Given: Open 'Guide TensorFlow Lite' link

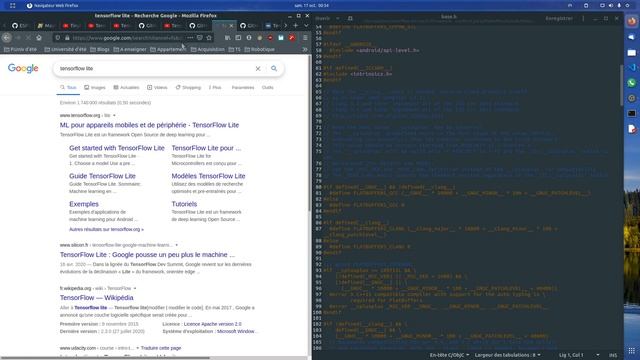Looking at the screenshot, I should pyautogui.click(x=102, y=176).
